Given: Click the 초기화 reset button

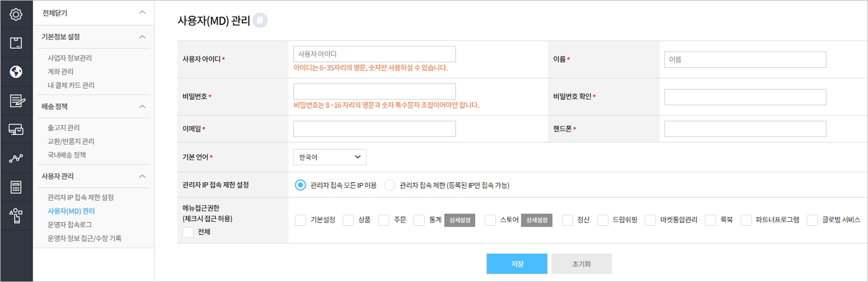Looking at the screenshot, I should (x=581, y=263).
